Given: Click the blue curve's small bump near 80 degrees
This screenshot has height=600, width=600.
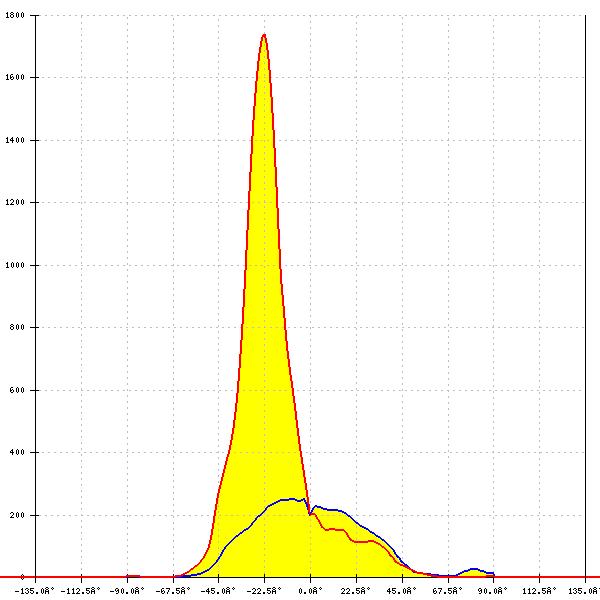Looking at the screenshot, I should point(474,569).
